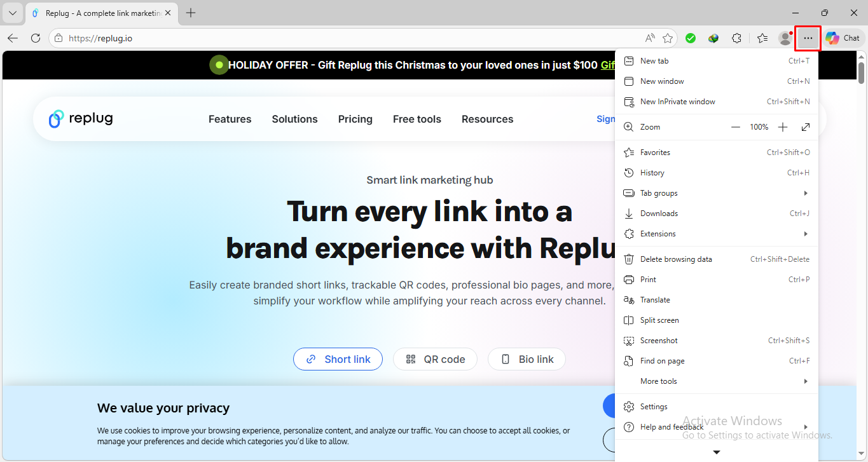This screenshot has height=462, width=868.
Task: Open the tab search chevron near tab bar
Action: point(13,12)
